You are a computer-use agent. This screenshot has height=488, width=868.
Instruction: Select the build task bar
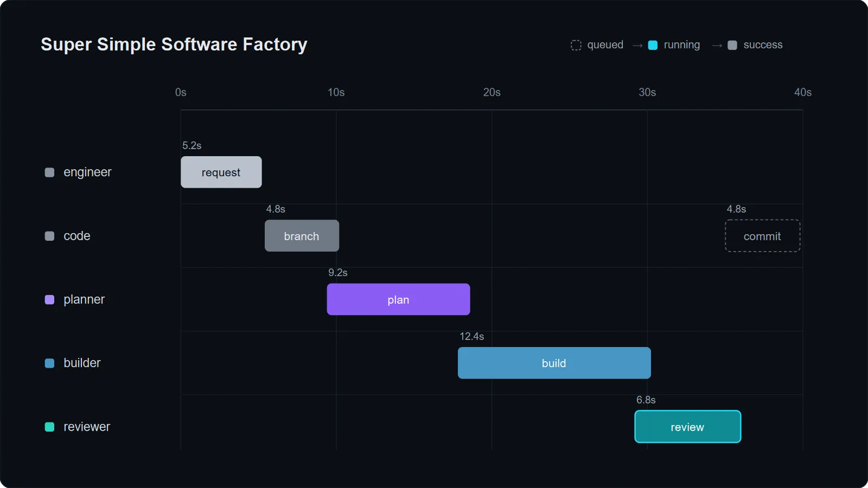point(554,363)
